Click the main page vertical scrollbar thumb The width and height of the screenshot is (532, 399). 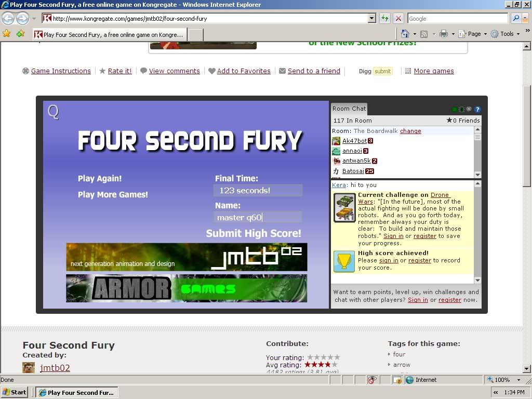pos(527,135)
